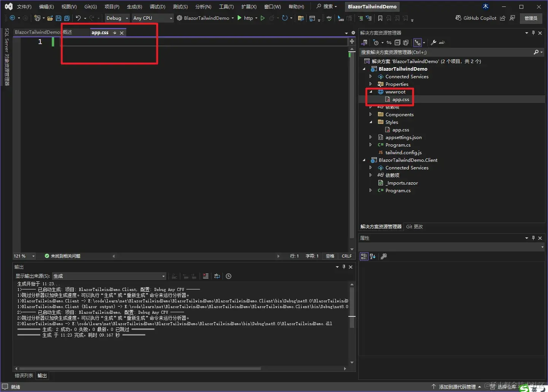
Task: Collapse the wwwroot folder
Action: point(371,92)
